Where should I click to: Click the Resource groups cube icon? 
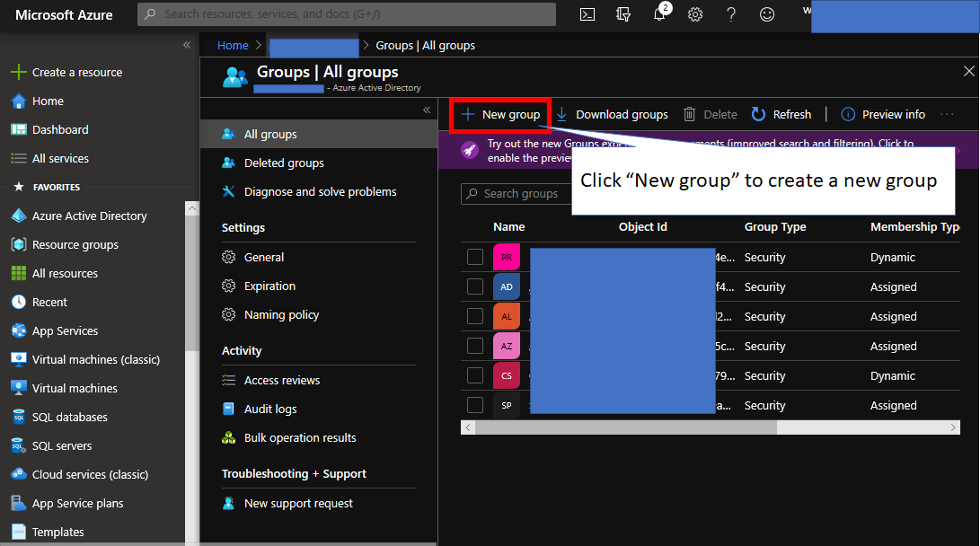[19, 244]
